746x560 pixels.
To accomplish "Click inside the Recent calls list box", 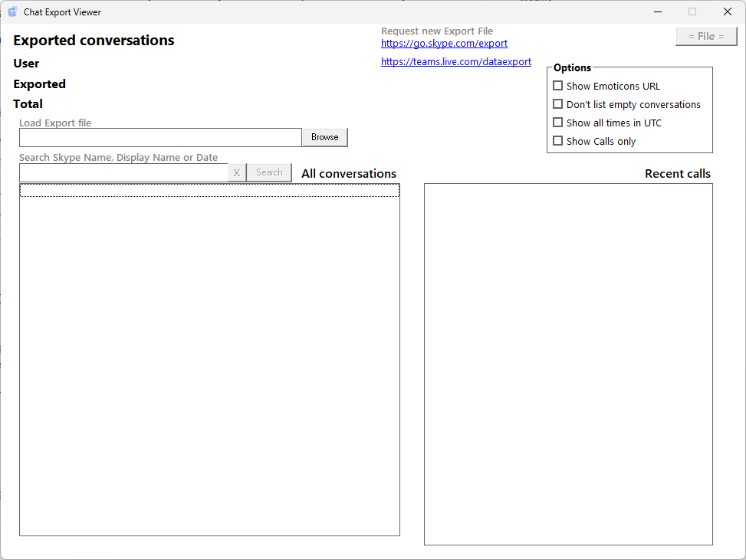I will coord(569,364).
